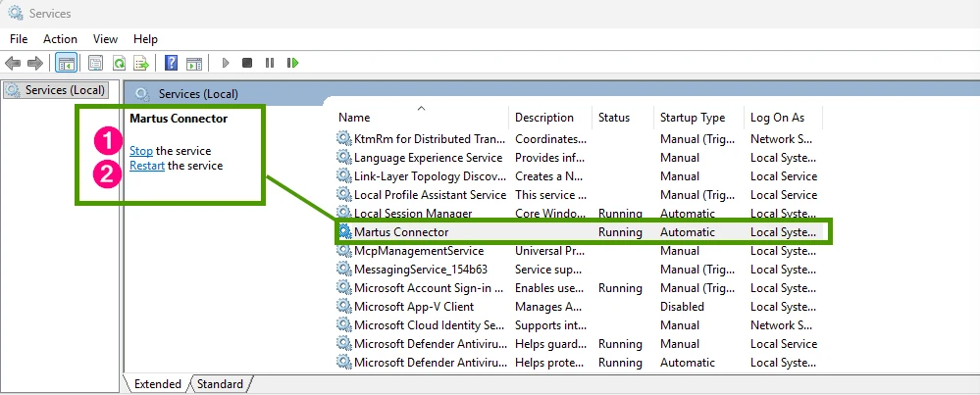Click gear icon of MessagingService_154b63 row
This screenshot has height=395, width=980.
pos(344,270)
